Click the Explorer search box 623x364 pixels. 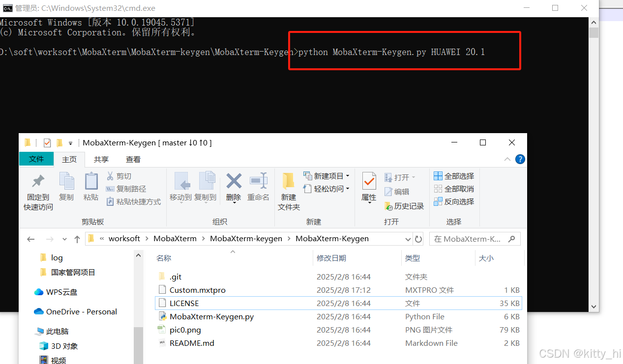pyautogui.click(x=475, y=239)
